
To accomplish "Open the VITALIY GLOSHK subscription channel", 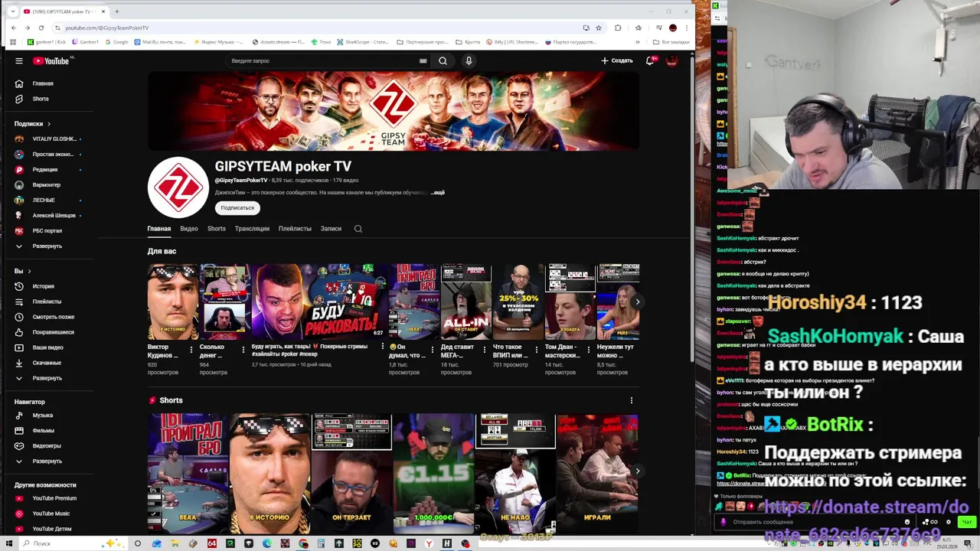I will [48, 139].
